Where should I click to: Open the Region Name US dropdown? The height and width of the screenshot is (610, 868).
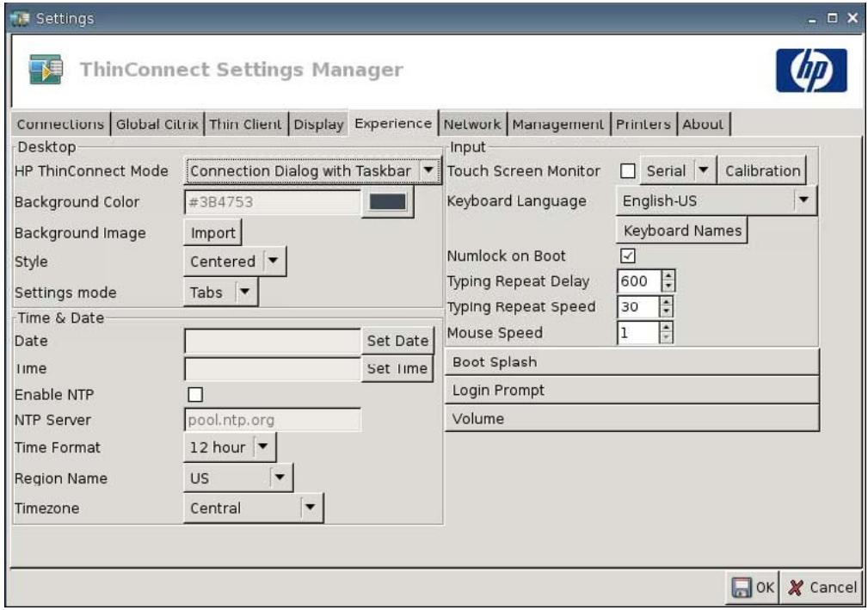[238, 478]
